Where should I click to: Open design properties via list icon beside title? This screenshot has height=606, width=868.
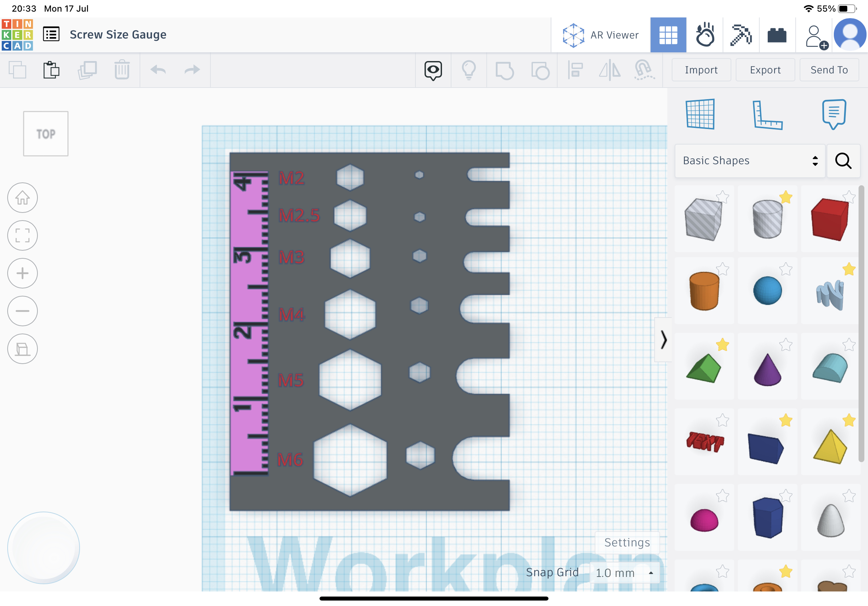[x=51, y=34]
